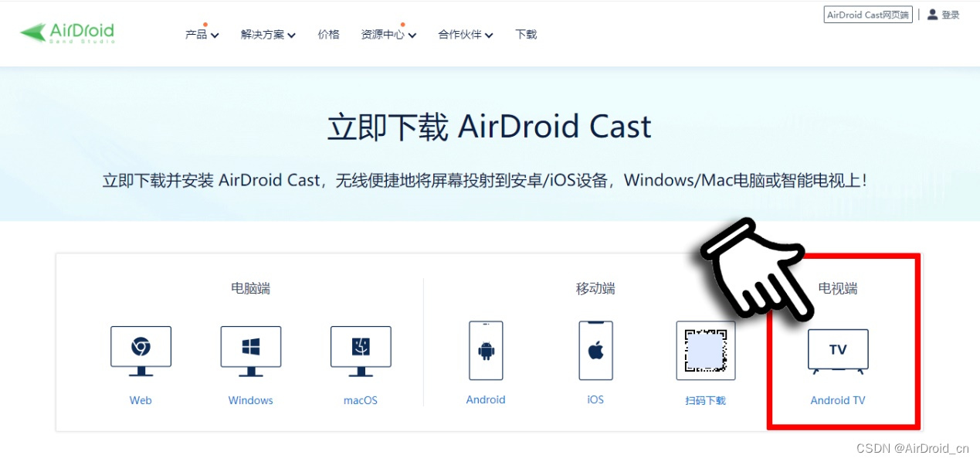Image resolution: width=980 pixels, height=462 pixels.
Task: Click the 电脑端 section heading
Action: point(251,288)
